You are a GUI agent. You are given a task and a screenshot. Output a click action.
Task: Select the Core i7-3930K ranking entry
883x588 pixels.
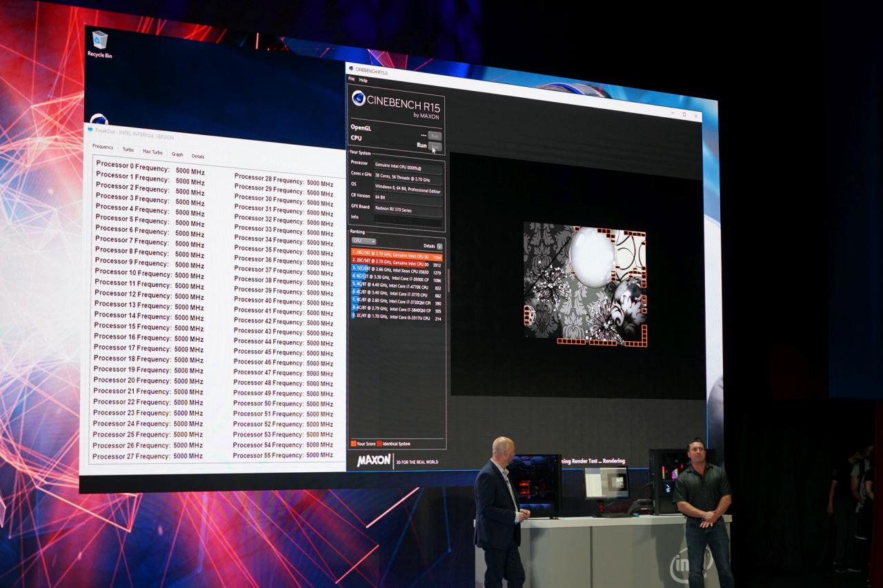[x=397, y=279]
